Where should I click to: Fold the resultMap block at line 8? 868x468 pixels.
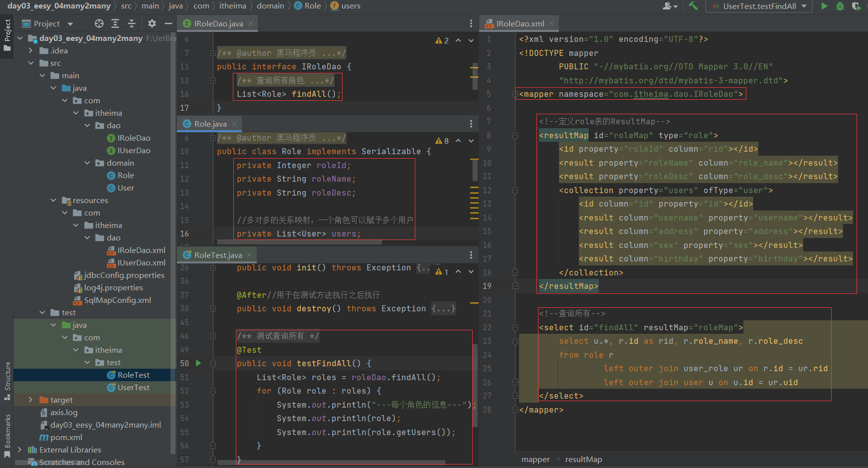515,135
